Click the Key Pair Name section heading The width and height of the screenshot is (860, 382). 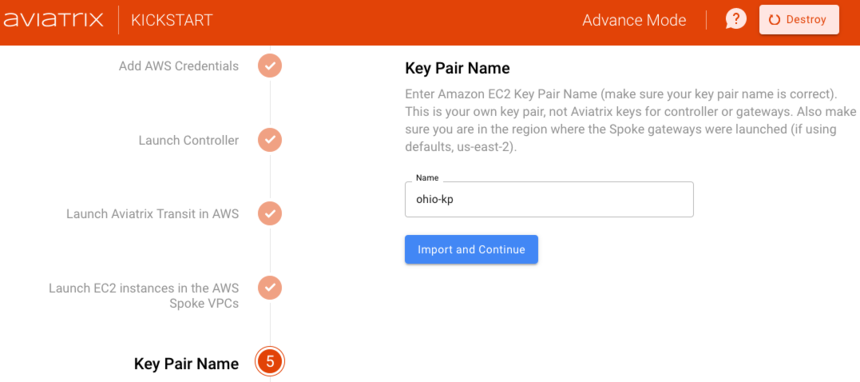457,69
